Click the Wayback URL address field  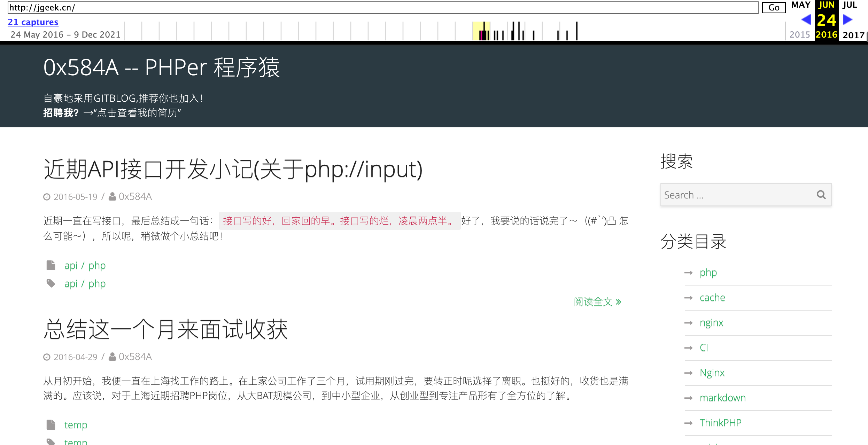[x=382, y=8]
